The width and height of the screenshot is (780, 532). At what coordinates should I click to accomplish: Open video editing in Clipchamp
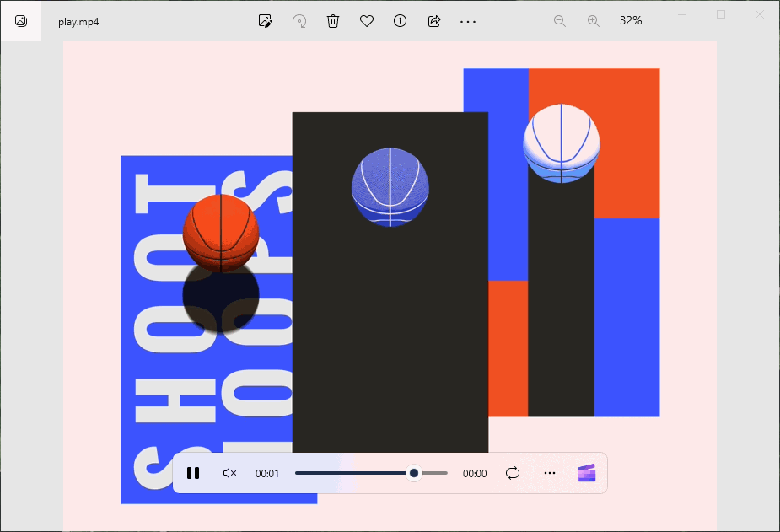tap(587, 473)
